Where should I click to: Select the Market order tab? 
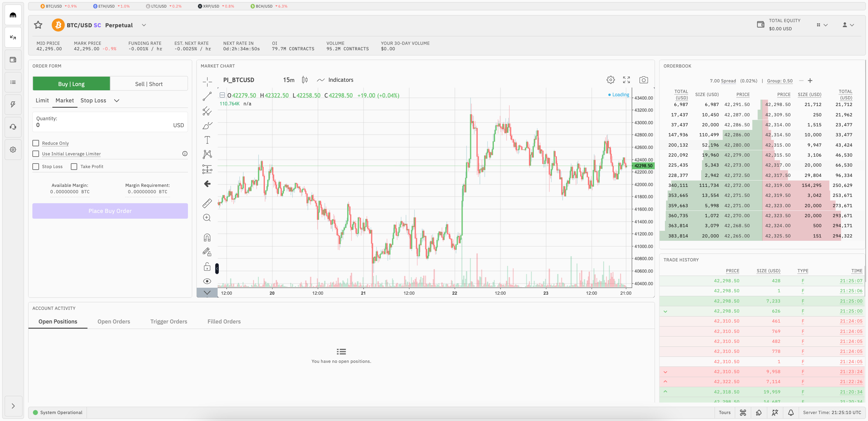pos(65,101)
